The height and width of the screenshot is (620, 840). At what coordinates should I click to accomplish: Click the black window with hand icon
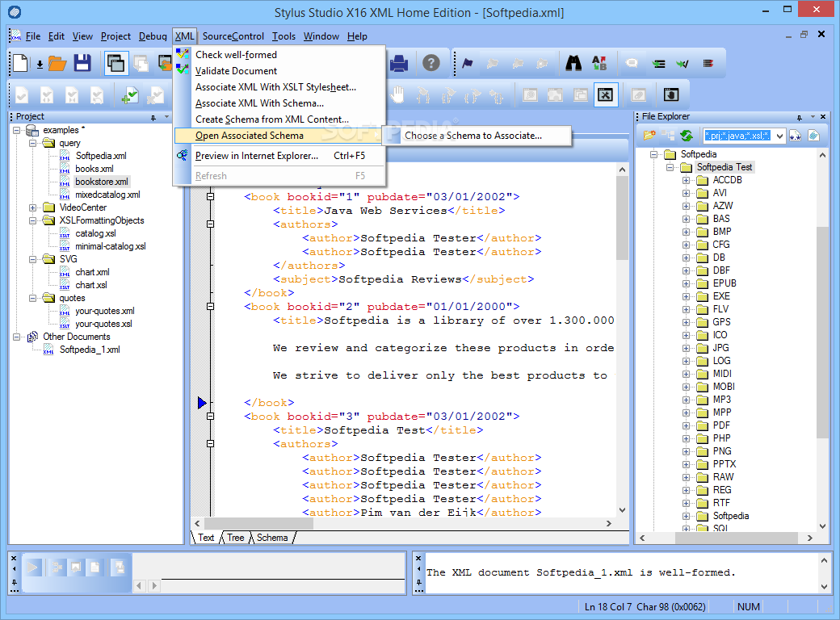671,95
